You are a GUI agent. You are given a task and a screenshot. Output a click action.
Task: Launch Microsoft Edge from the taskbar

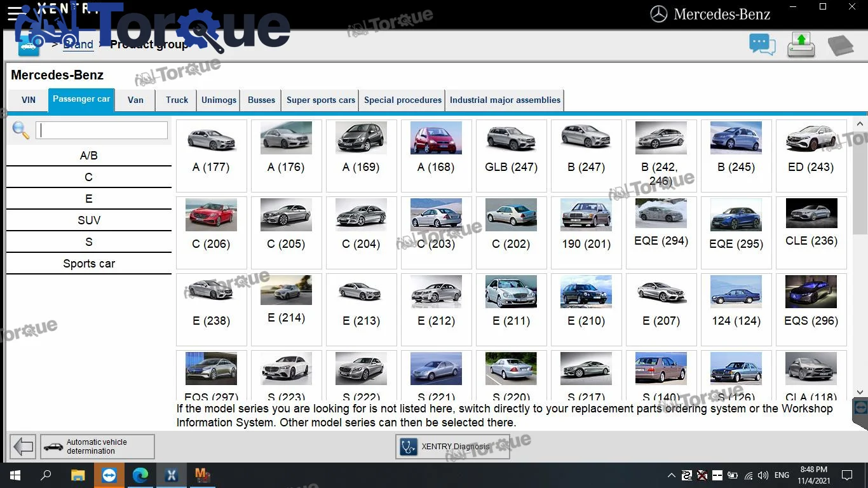(x=140, y=475)
